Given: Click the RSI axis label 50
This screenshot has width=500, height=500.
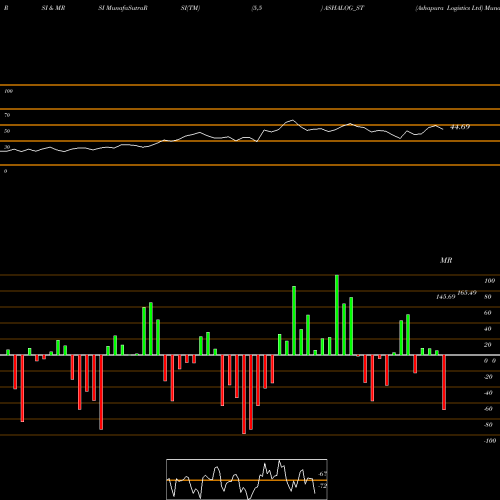Looking at the screenshot, I should pyautogui.click(x=7, y=131).
